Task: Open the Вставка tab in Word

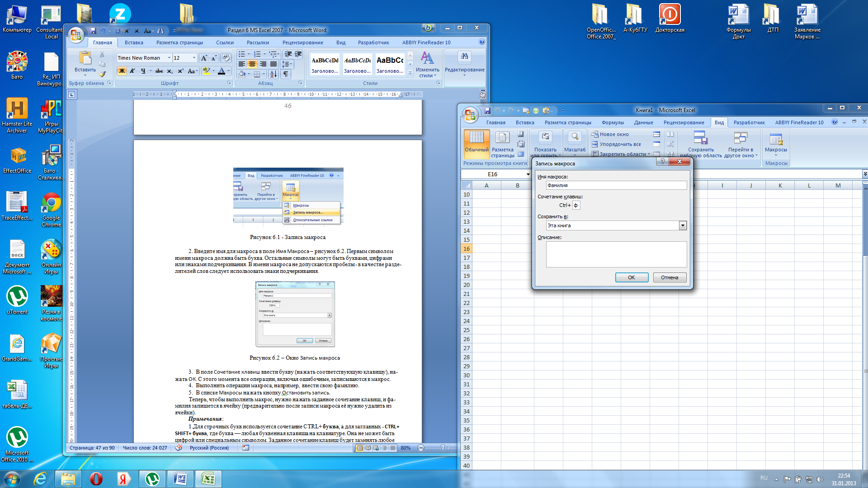Action: pyautogui.click(x=134, y=42)
